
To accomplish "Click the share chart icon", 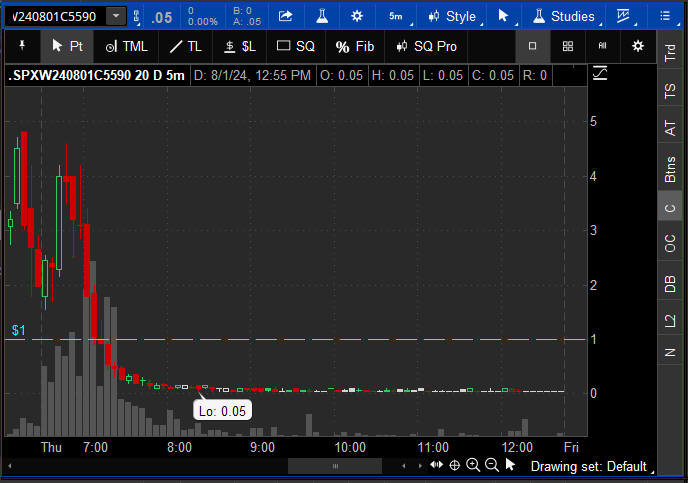I will 286,17.
